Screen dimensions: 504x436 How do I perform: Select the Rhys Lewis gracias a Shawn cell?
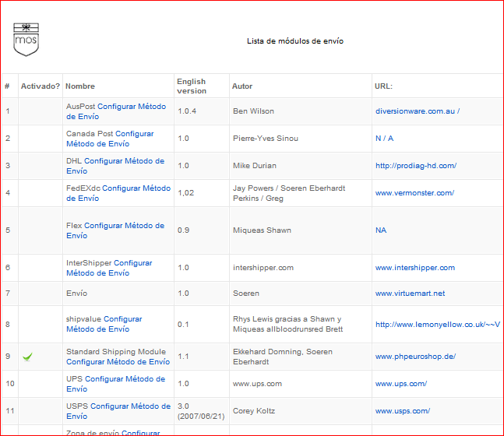click(x=287, y=324)
